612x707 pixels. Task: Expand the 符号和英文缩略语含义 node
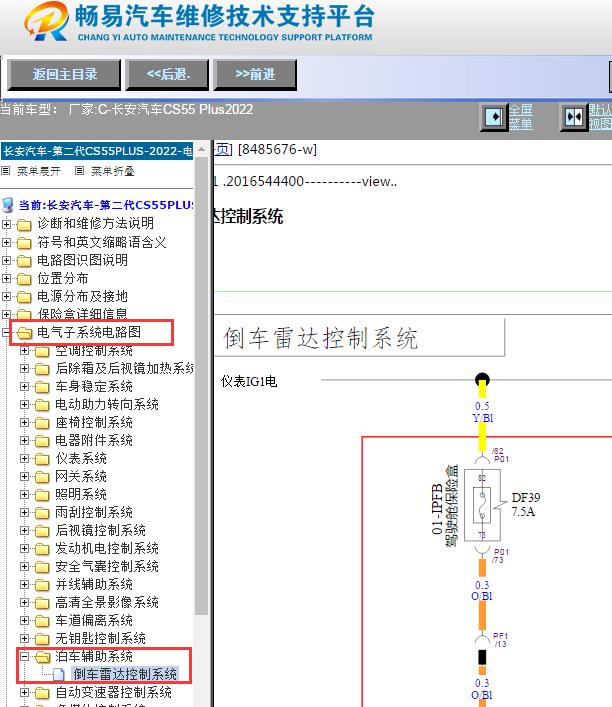pyautogui.click(x=6, y=242)
